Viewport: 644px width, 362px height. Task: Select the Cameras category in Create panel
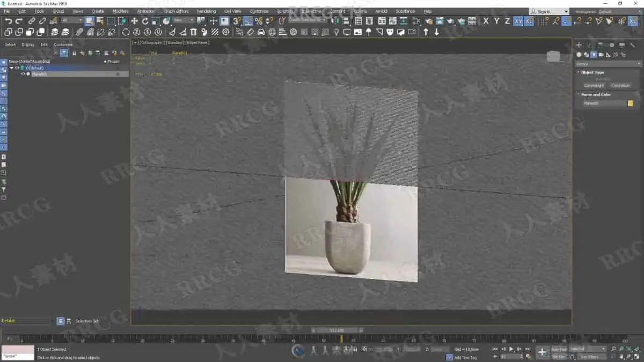(601, 55)
